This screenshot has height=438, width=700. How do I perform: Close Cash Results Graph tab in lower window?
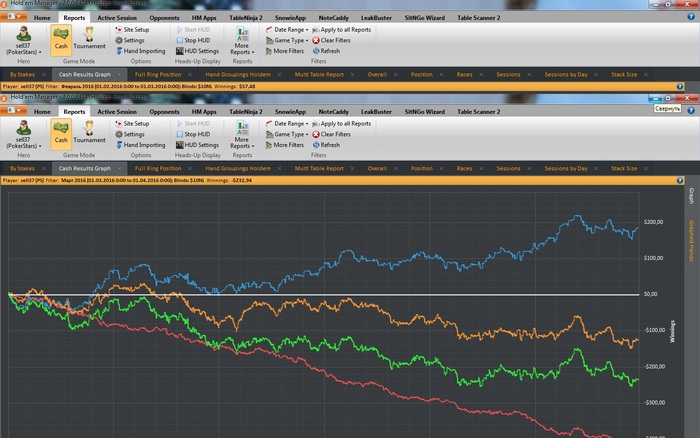point(120,169)
